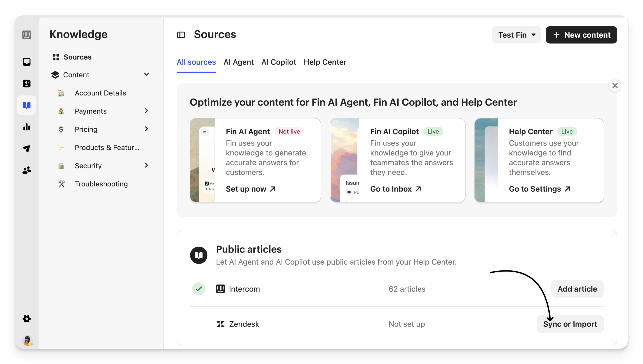This screenshot has width=643, height=364.
Task: Click the New content button
Action: pos(581,35)
